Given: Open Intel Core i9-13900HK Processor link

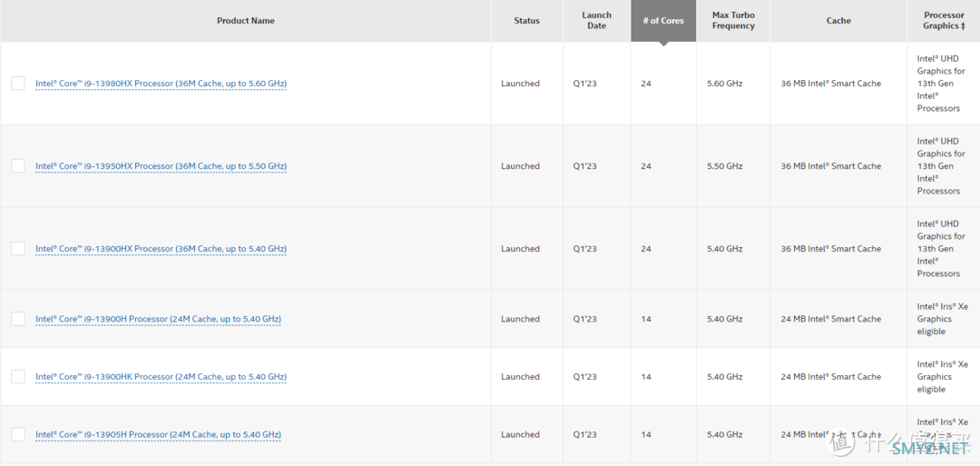Looking at the screenshot, I should point(162,377).
